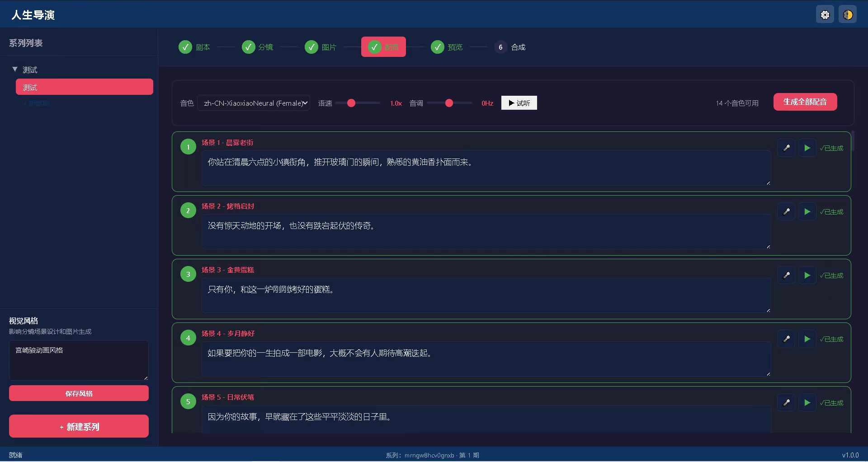This screenshot has width=868, height=462.
Task: Click the microphone icon for scene 5
Action: (x=787, y=403)
